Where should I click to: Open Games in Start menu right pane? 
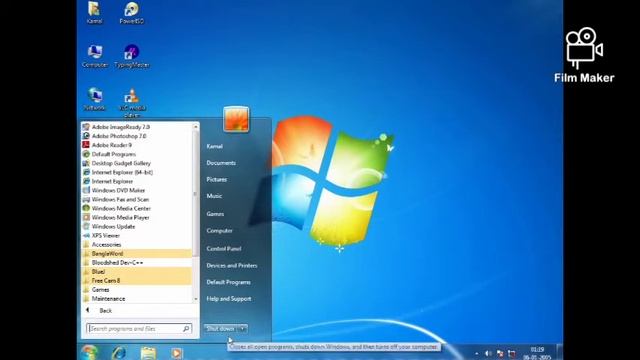[x=215, y=214]
